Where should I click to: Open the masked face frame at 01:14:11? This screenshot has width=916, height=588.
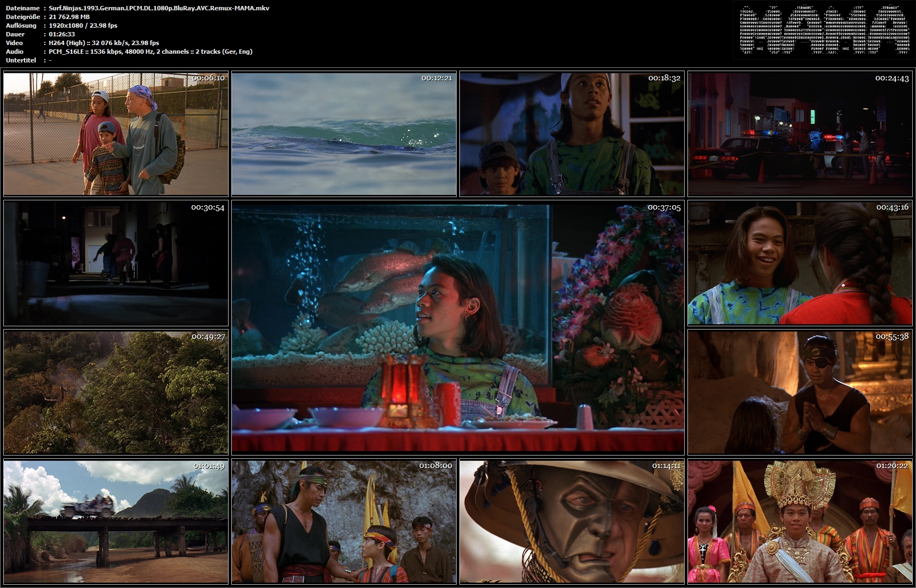point(572,522)
